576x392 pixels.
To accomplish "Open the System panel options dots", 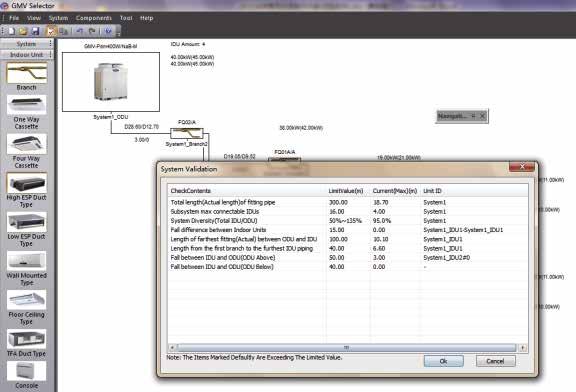I will pos(51,44).
